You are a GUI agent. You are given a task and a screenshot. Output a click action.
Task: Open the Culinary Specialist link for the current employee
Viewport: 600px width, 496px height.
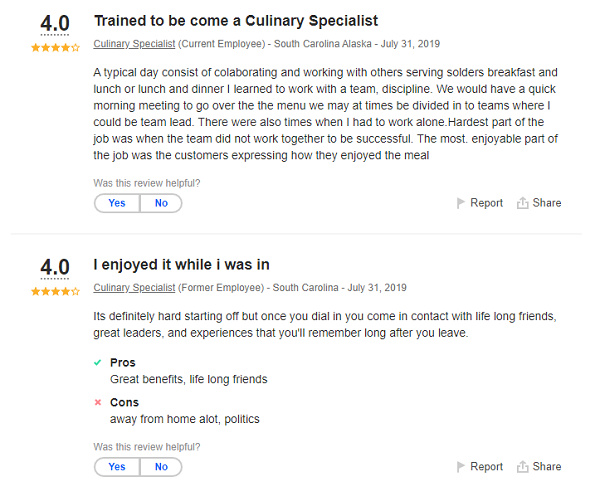(x=134, y=44)
